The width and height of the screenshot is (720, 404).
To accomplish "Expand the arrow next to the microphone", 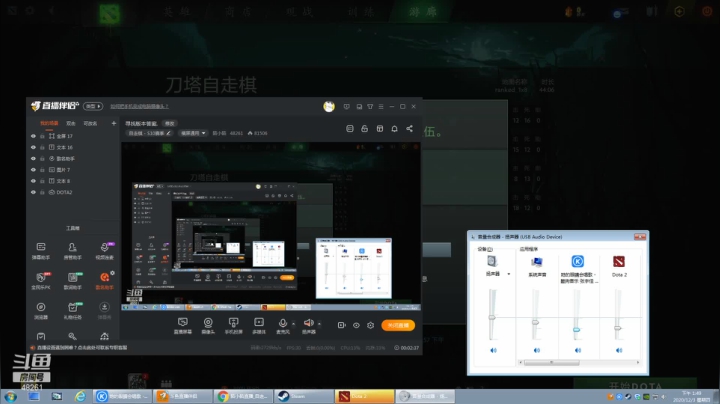I will pos(293,323).
